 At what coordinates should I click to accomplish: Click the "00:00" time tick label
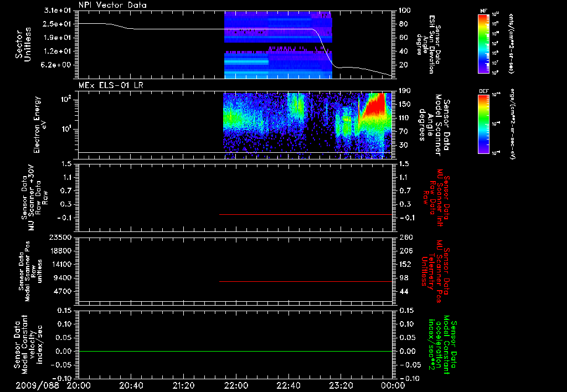[x=394, y=385]
